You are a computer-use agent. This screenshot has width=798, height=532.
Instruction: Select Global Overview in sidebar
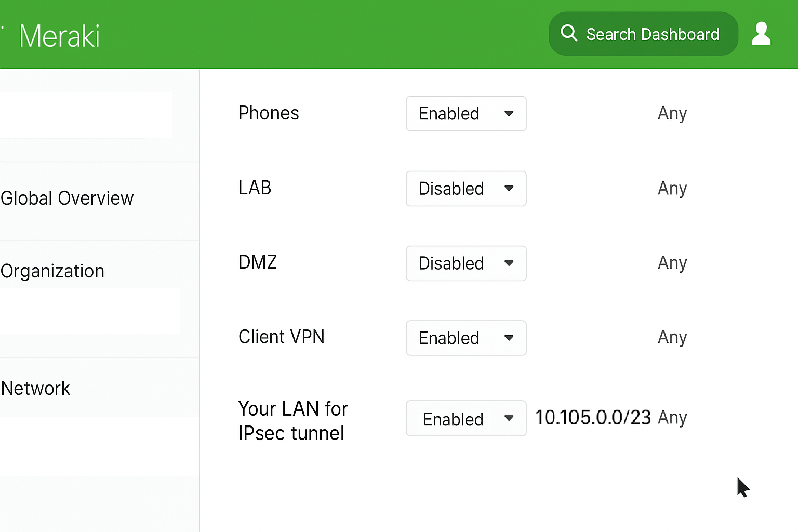point(67,198)
